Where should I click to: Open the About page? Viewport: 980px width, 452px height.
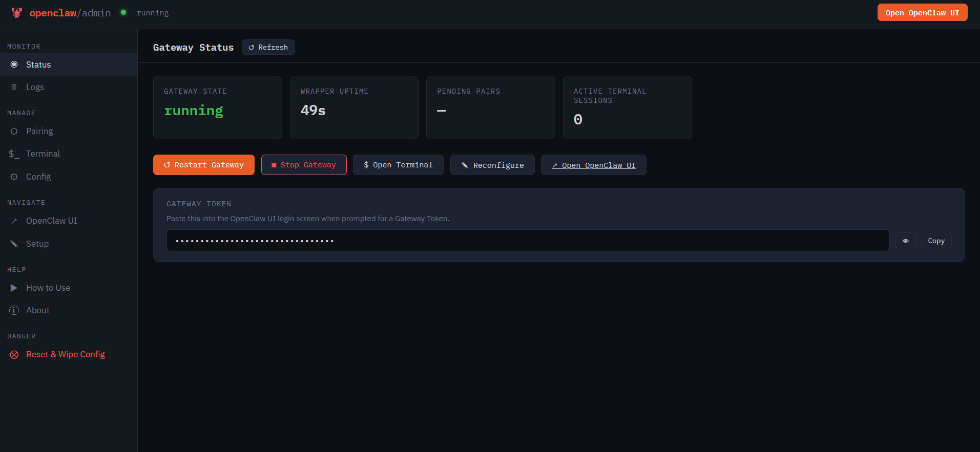click(69, 311)
